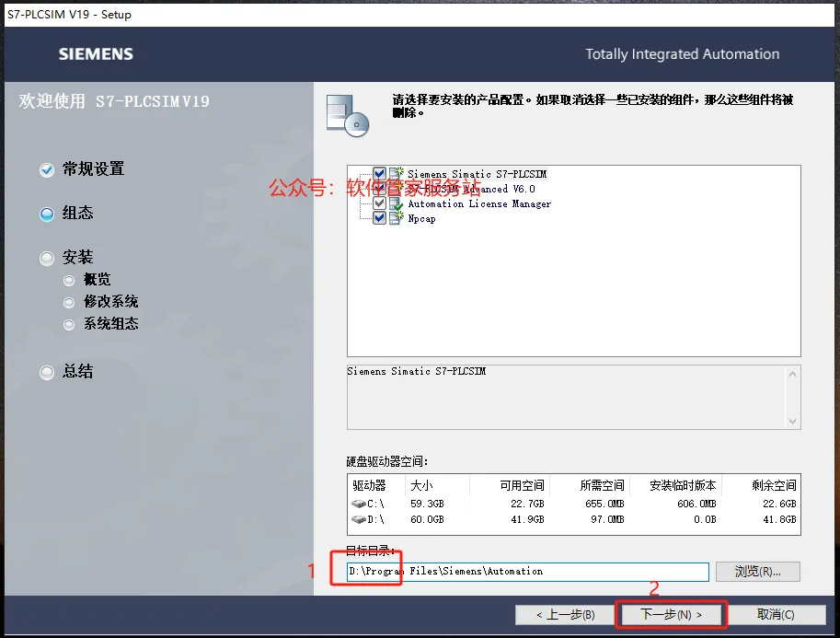Click the Npcap package icon
The height and width of the screenshot is (638, 840).
(396, 218)
